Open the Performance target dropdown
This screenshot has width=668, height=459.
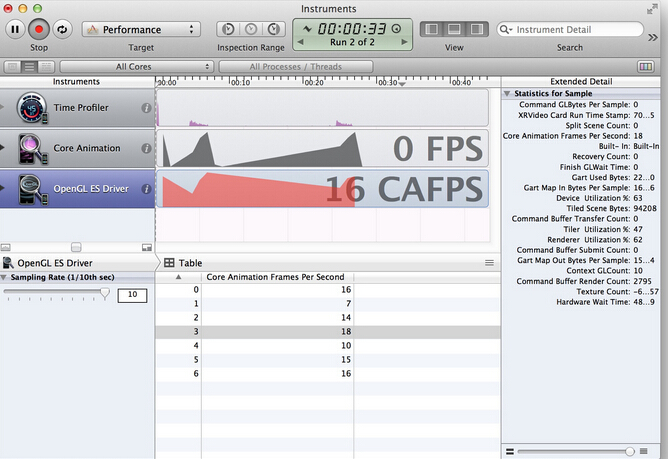(140, 30)
